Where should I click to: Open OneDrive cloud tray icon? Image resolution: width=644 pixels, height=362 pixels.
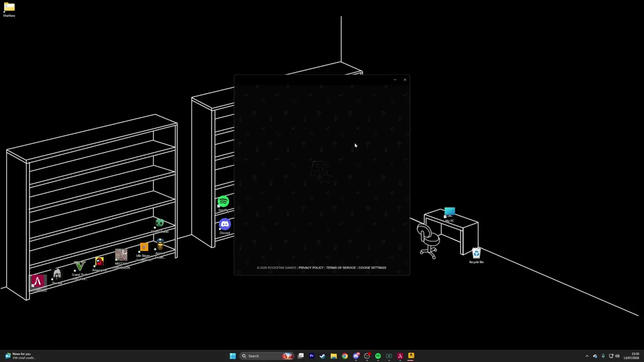click(595, 356)
